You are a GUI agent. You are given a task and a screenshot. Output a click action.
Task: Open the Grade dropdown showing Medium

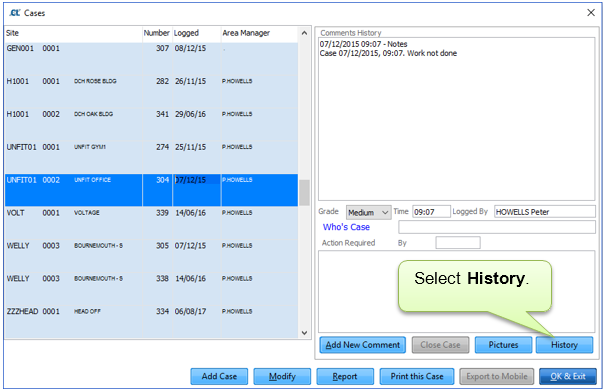pos(368,212)
